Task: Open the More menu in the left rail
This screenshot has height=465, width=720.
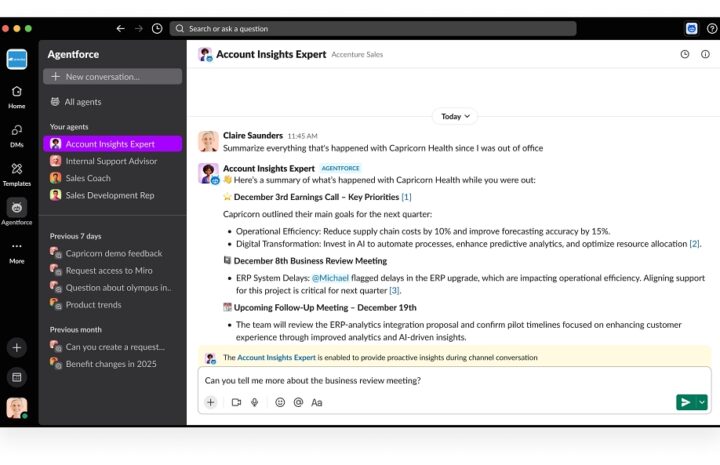Action: (17, 252)
